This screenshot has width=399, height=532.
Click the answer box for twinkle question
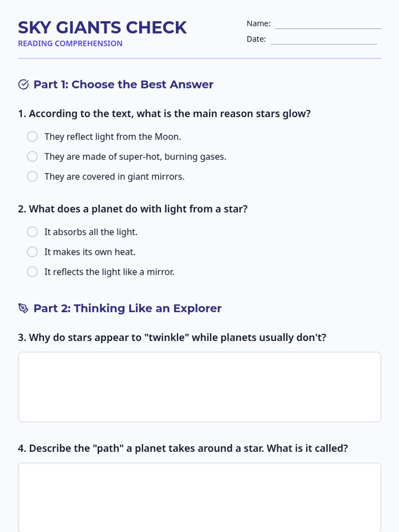[x=199, y=387]
